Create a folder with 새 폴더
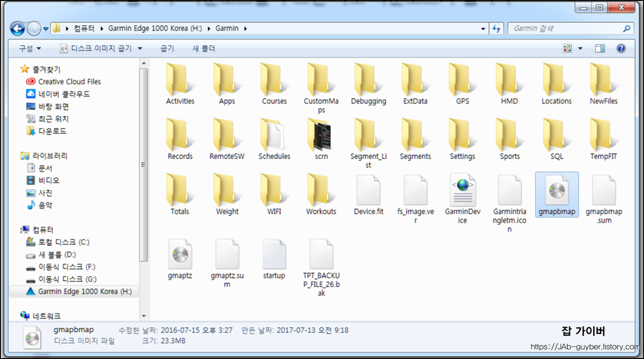Viewport: 644px width, 359px height. [x=203, y=48]
